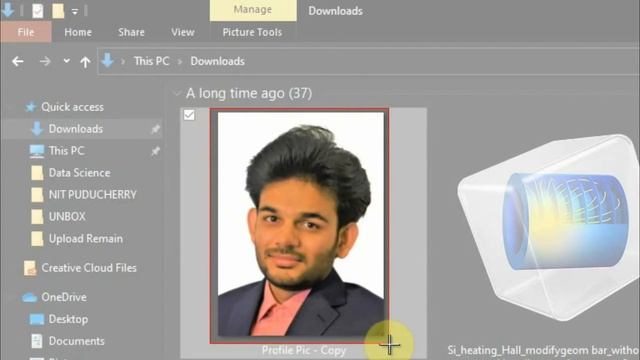Open Creative Cloud Files in sidebar
The width and height of the screenshot is (640, 360).
(89, 268)
